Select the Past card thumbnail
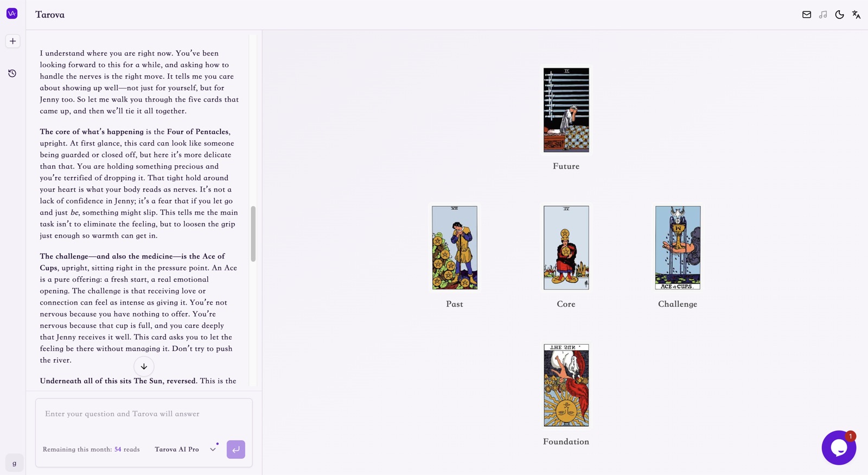Viewport: 868px width, 475px height. click(x=455, y=248)
